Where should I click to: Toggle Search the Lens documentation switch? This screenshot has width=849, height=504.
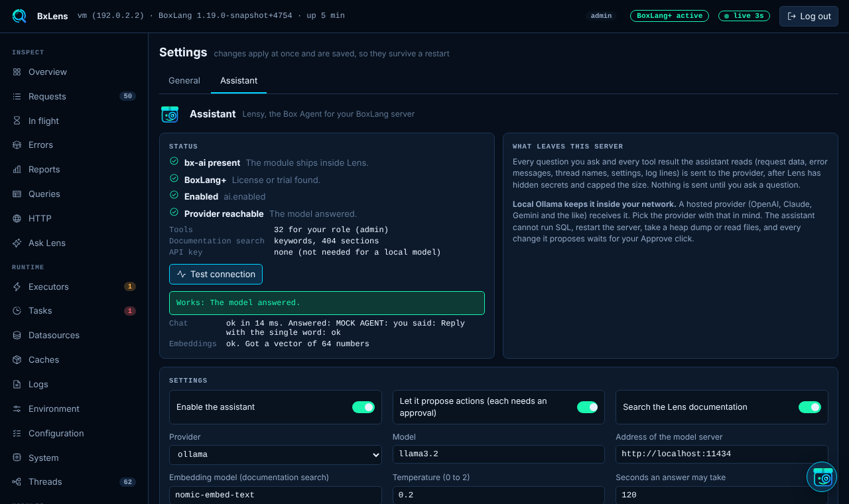(810, 407)
